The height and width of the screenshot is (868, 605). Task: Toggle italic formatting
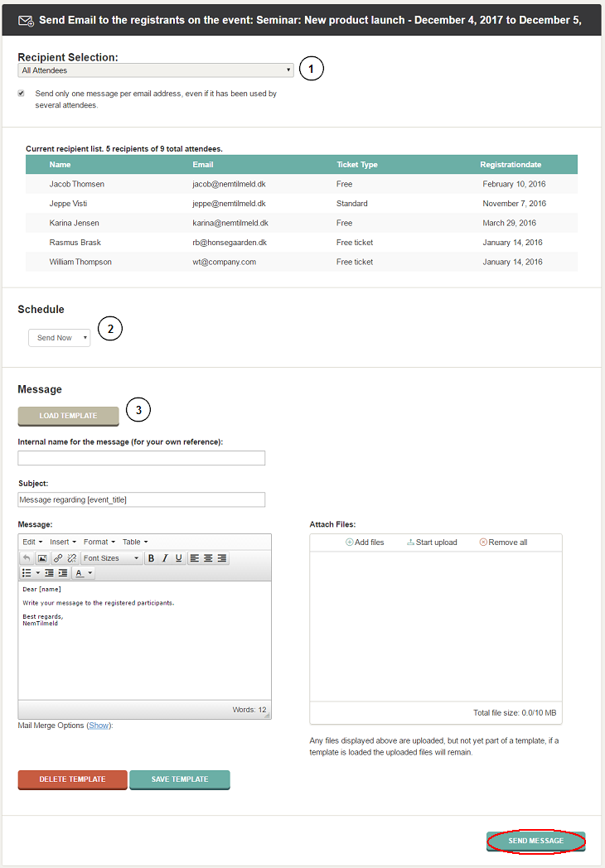point(165,558)
